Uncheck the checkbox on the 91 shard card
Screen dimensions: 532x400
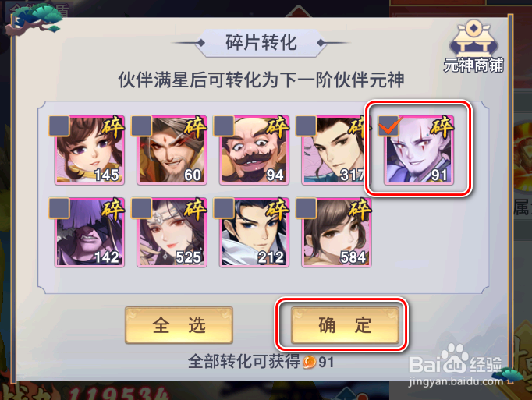point(388,126)
